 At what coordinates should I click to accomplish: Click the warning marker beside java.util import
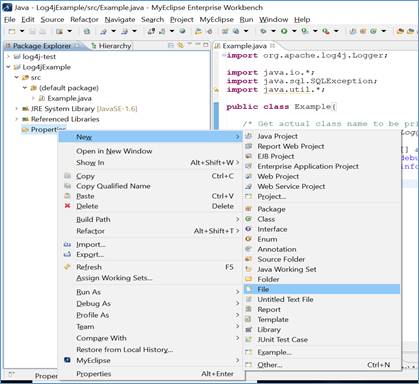point(216,90)
